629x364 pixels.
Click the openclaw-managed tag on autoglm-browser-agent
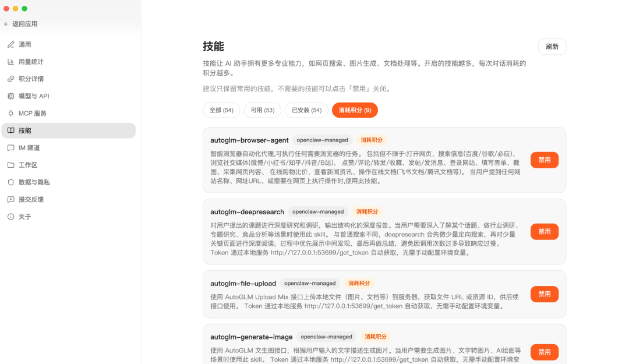click(323, 140)
